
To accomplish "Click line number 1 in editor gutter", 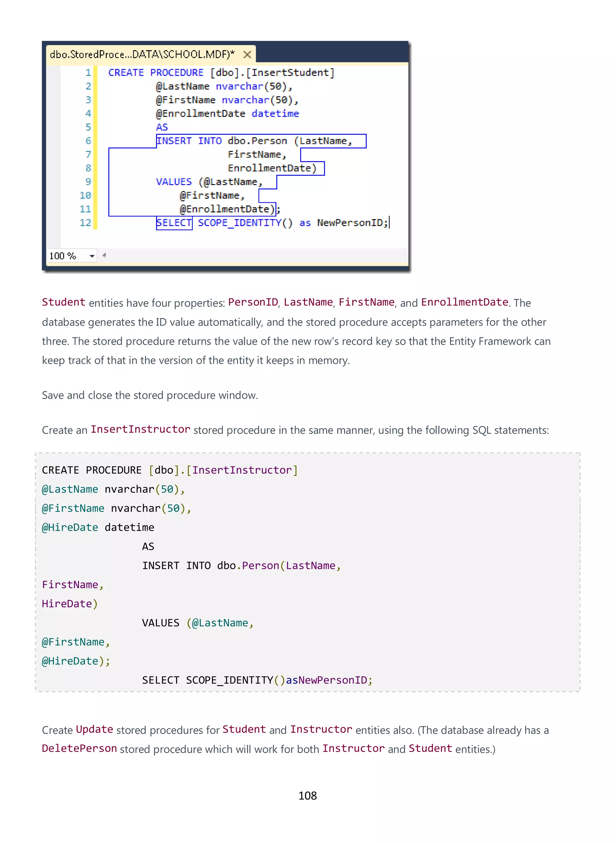I will (x=88, y=73).
